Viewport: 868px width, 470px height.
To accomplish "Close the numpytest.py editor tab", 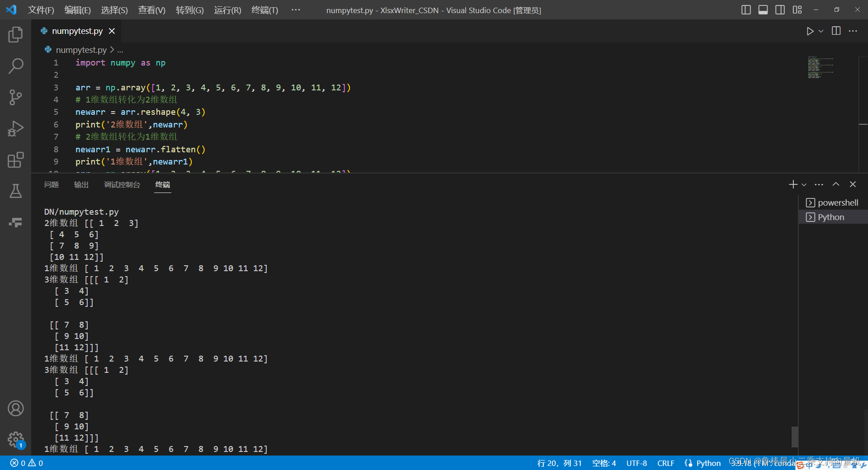I will click(112, 31).
